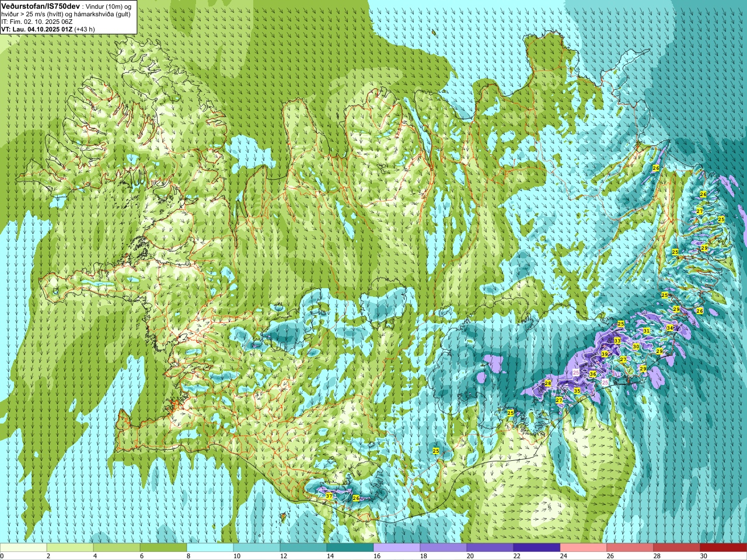Click the legend scale tick label 8
Viewport: 747px width, 560px height.
189,556
